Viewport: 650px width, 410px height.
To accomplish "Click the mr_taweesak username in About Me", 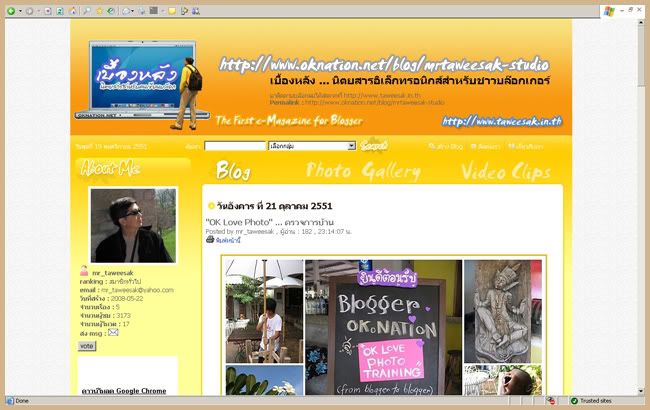I will click(113, 273).
